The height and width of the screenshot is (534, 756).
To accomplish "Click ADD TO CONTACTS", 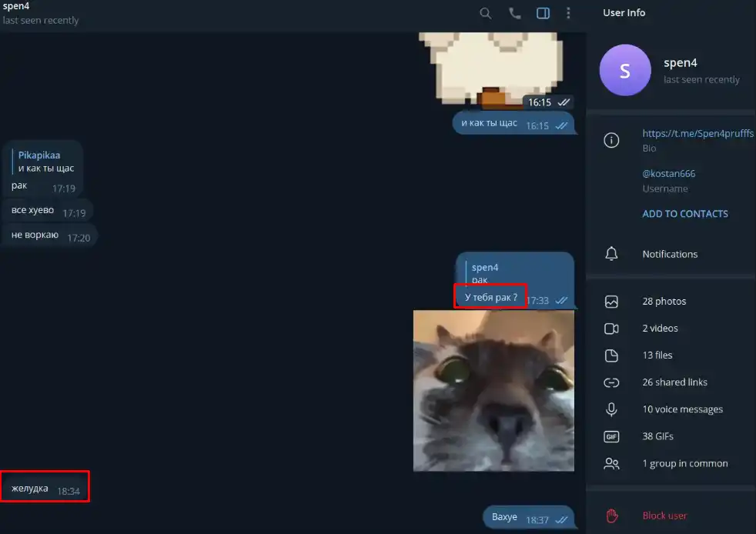I will (685, 214).
